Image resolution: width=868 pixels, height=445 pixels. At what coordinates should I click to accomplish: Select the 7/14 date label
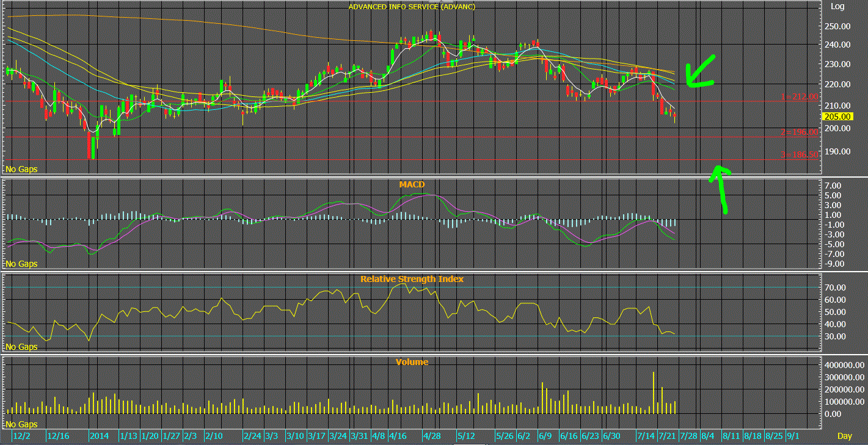(646, 436)
